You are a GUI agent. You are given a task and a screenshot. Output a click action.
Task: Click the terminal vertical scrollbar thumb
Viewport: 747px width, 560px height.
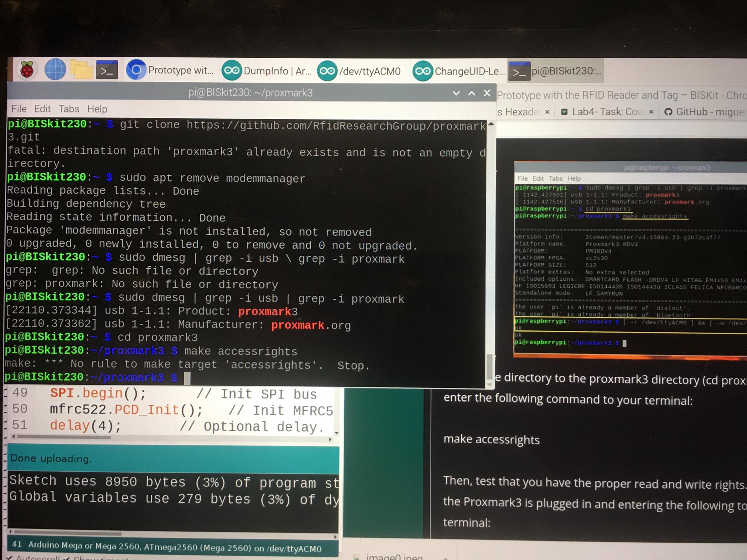(489, 367)
